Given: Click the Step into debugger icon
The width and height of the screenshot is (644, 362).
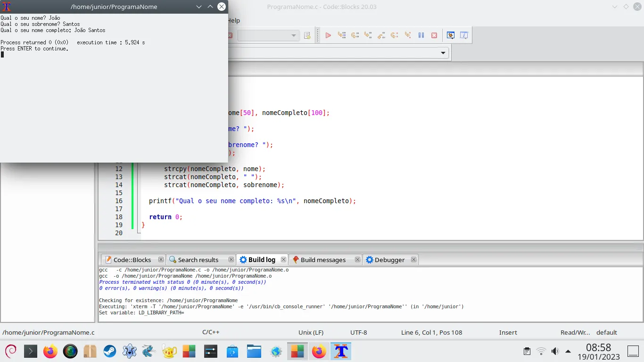Looking at the screenshot, I should pyautogui.click(x=368, y=35).
